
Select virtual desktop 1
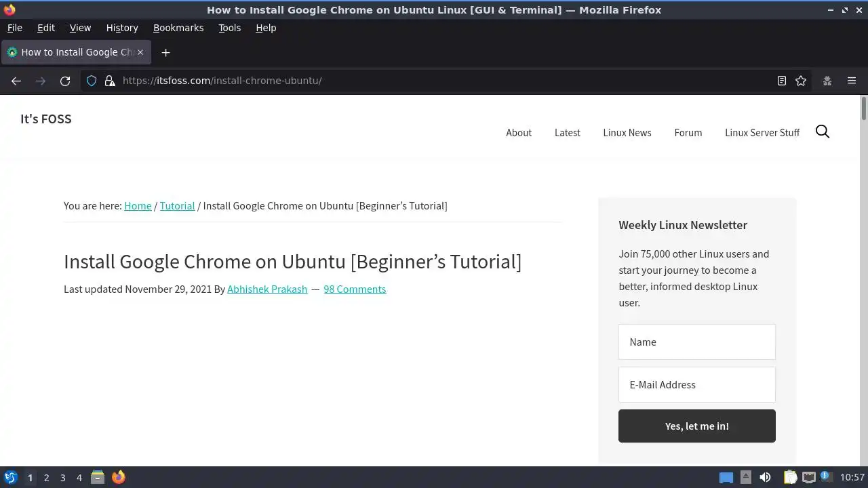[x=30, y=478]
